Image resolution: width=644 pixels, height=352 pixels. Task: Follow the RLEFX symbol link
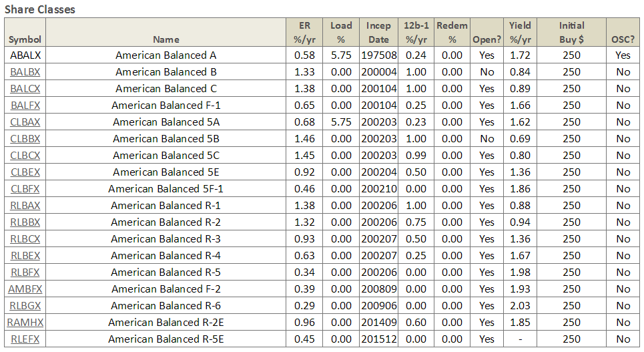(25, 339)
